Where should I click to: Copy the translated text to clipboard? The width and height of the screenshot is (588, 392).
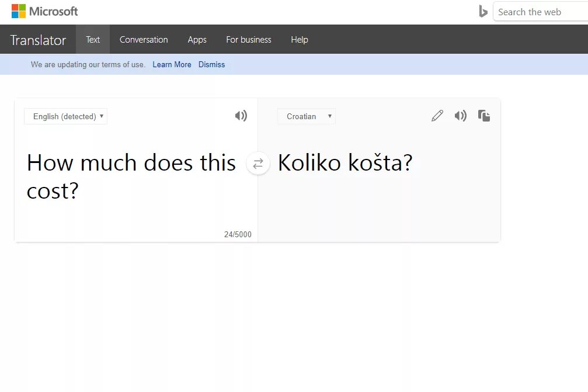(x=484, y=116)
